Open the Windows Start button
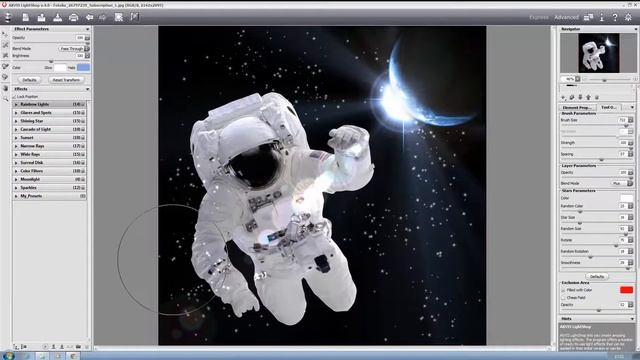The image size is (640, 360). [8, 356]
